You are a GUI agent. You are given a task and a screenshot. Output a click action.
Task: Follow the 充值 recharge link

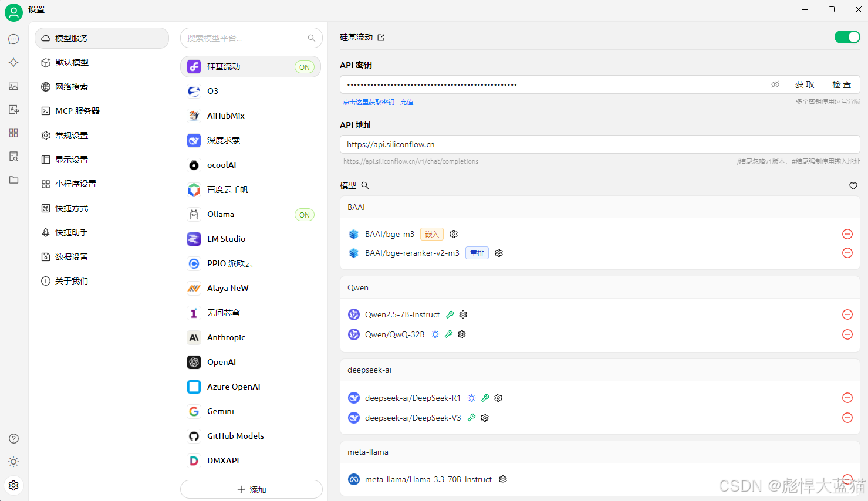point(407,102)
